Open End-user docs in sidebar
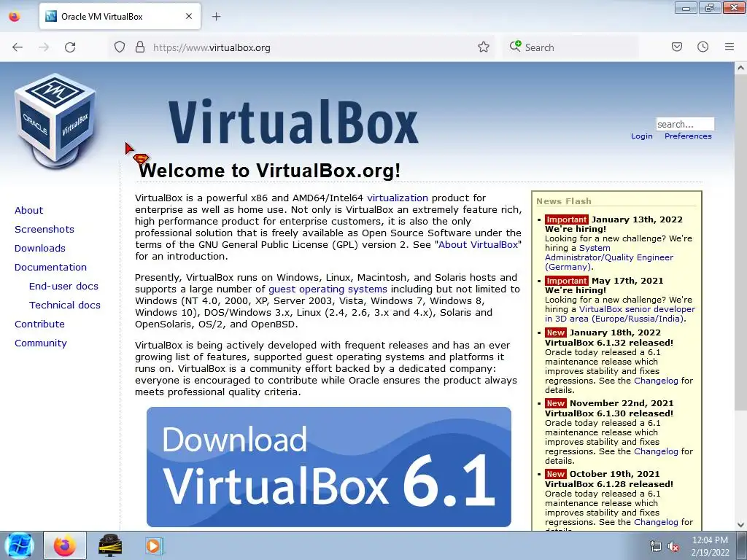Screen dimensions: 747x560 pyautogui.click(x=64, y=286)
